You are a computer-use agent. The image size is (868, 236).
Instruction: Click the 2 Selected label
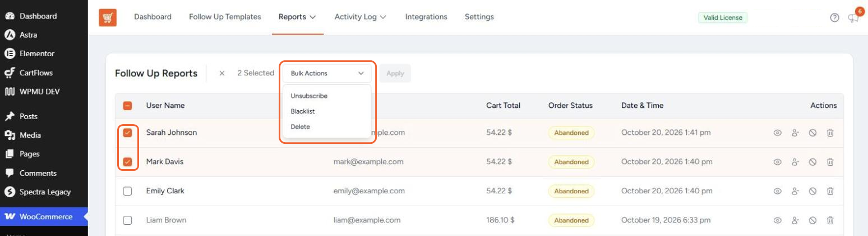[256, 73]
